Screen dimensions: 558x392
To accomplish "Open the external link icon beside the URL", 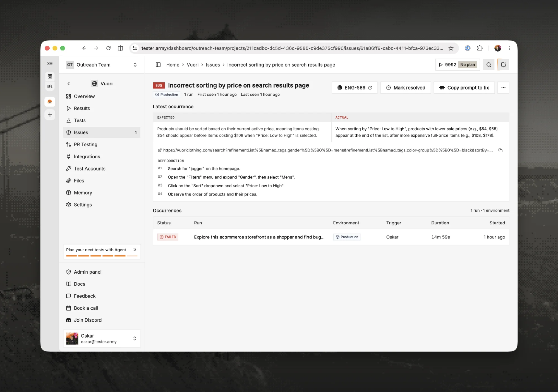I will point(160,150).
